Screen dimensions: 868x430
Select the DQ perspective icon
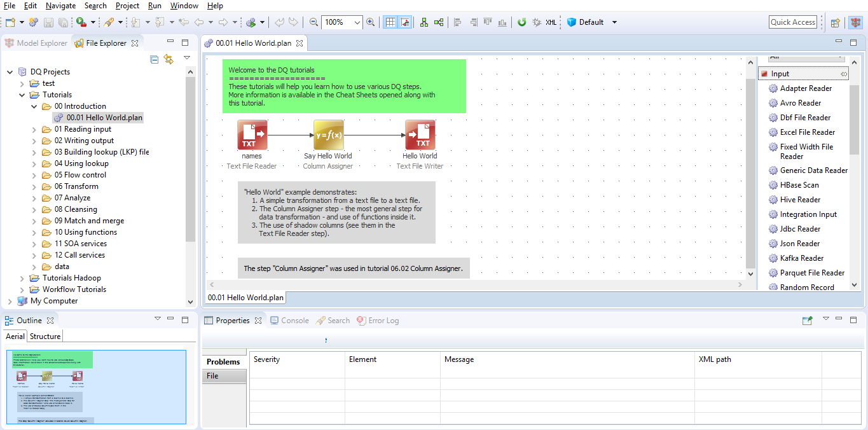pyautogui.click(x=856, y=22)
